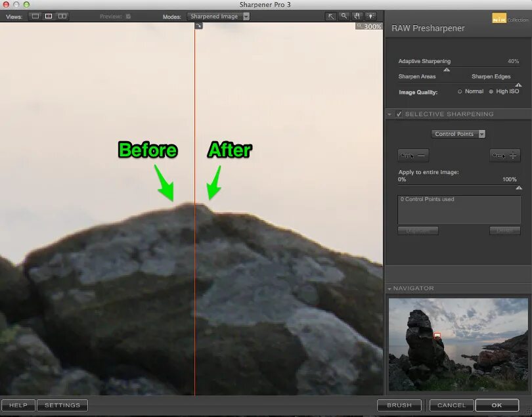Open the Settings dialog
Viewport: 532px width, 417px height.
pos(62,405)
